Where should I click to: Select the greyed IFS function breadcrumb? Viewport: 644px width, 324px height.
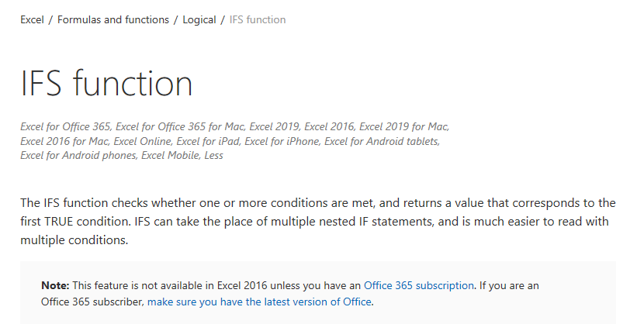[258, 19]
